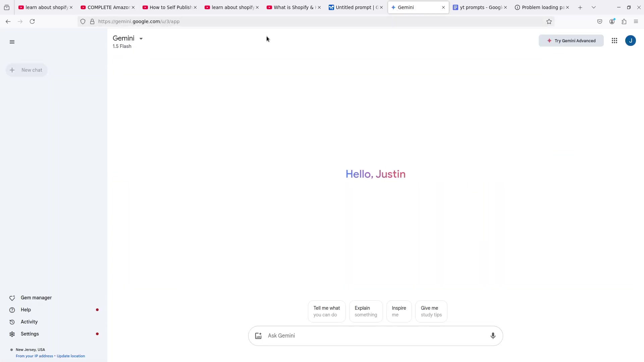Click the Gem manager heart icon
The width and height of the screenshot is (644, 362).
[x=12, y=298]
